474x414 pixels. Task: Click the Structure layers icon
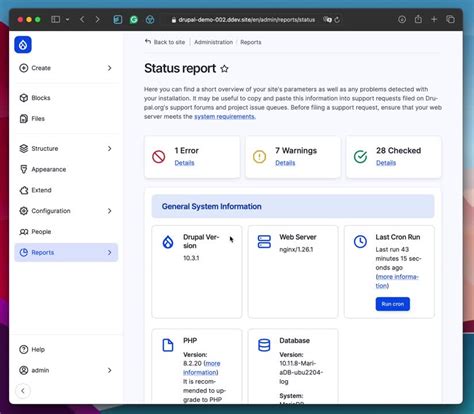24,149
